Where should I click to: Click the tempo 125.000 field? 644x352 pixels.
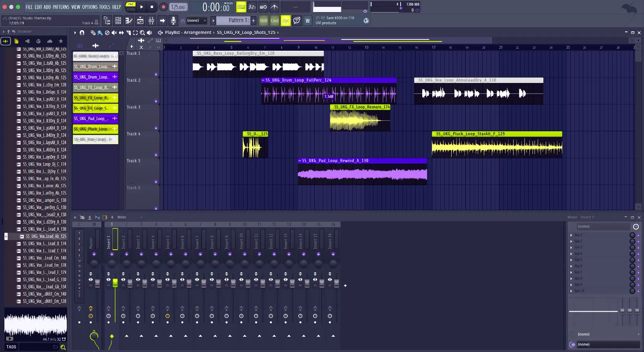coord(178,7)
